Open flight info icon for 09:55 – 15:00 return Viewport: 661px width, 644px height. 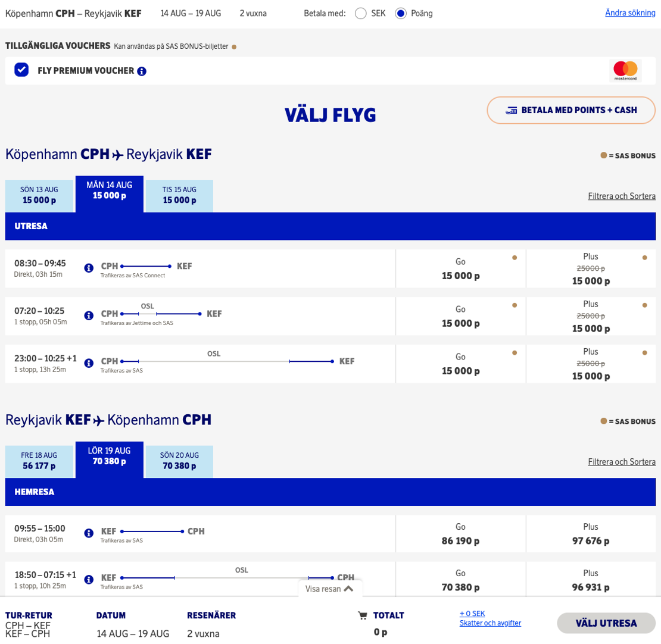click(89, 533)
